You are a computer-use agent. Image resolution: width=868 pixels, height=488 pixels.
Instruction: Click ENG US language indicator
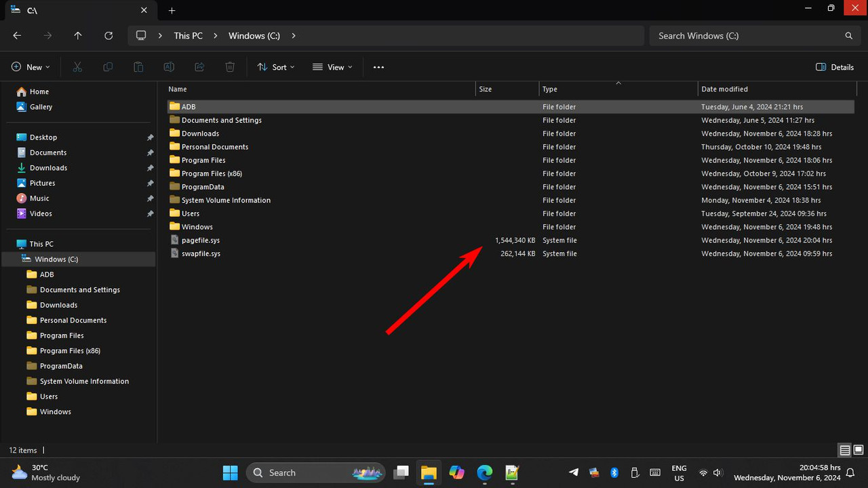tap(679, 473)
